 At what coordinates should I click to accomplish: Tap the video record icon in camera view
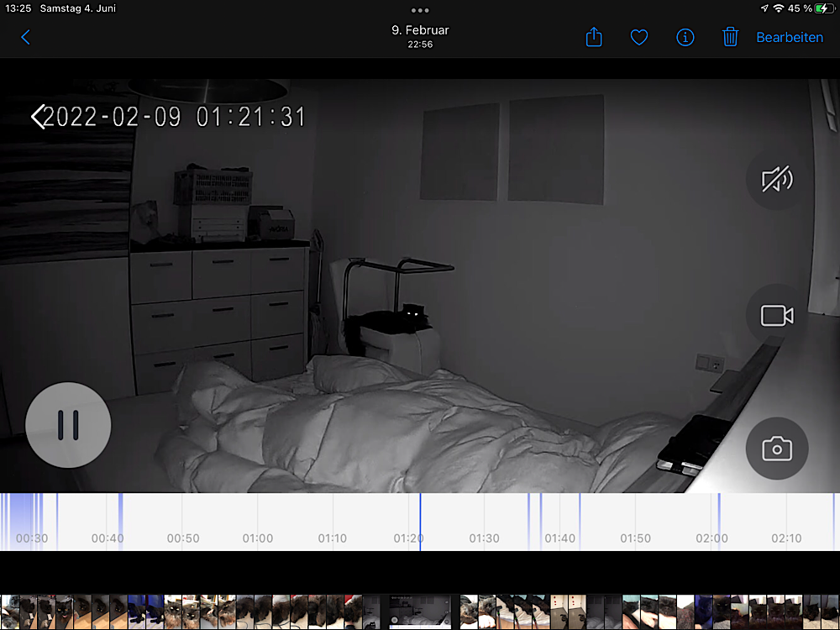click(x=777, y=316)
